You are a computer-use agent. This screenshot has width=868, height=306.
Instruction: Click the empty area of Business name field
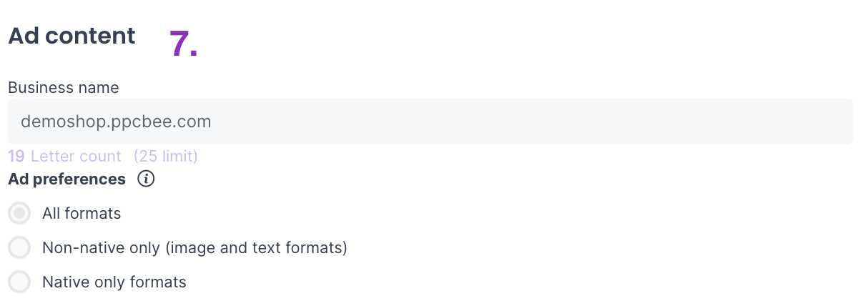coord(572,122)
